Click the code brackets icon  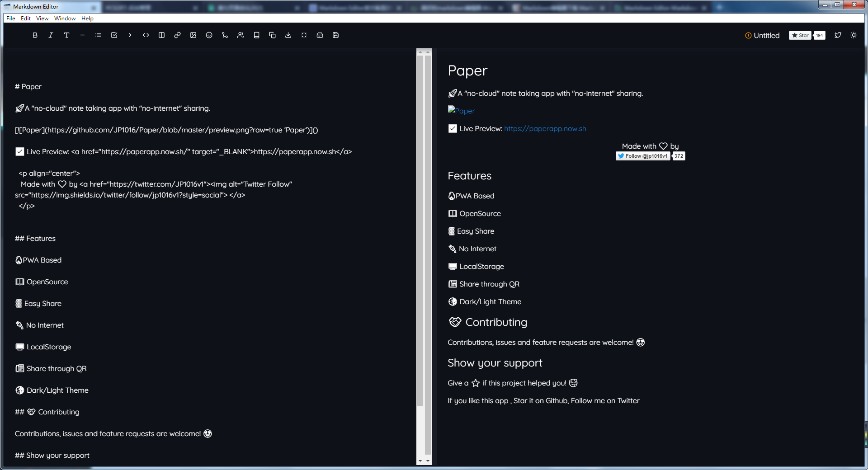(x=146, y=35)
